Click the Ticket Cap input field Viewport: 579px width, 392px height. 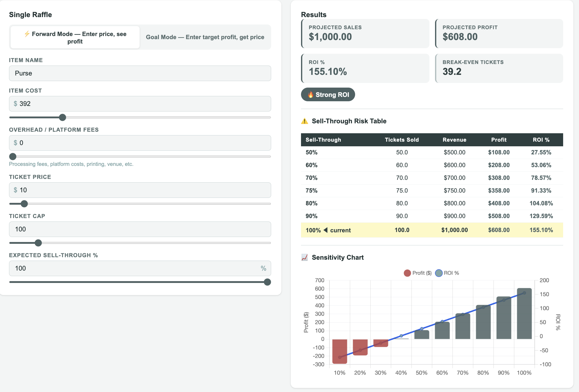tap(140, 229)
